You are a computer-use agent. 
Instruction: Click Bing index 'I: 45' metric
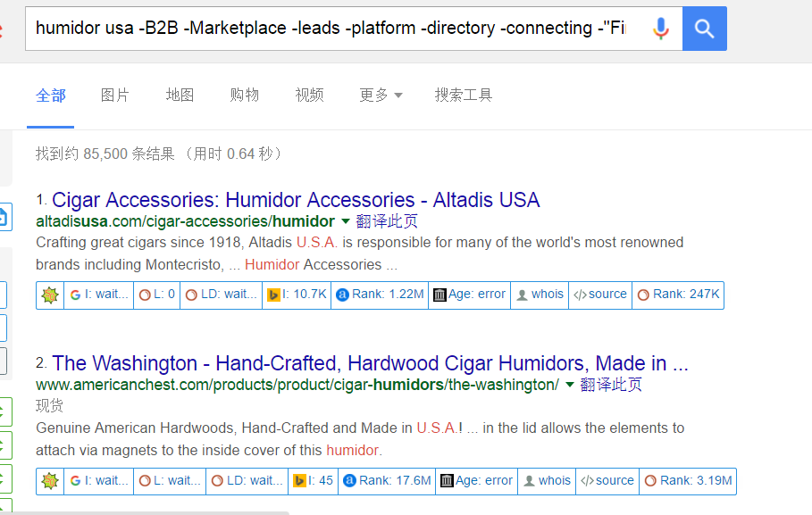pyautogui.click(x=314, y=481)
